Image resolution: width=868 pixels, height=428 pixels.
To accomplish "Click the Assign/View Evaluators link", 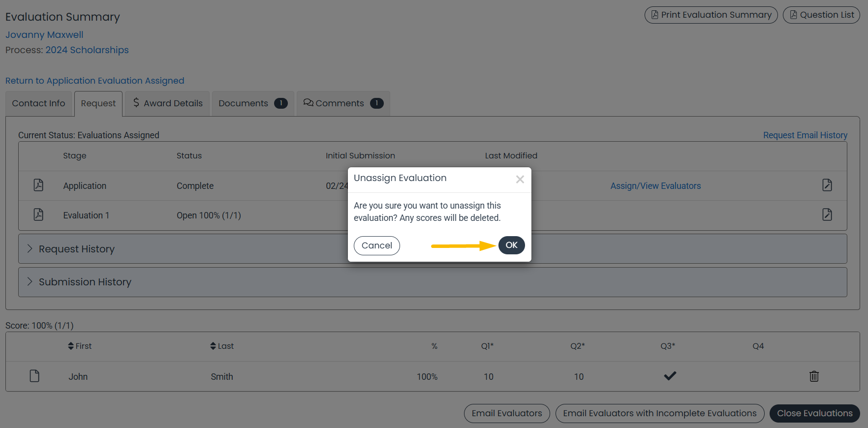I will pyautogui.click(x=655, y=186).
